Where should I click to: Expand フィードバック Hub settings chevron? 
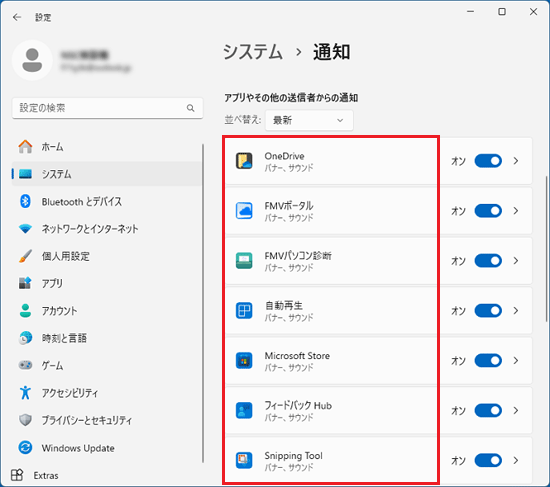point(516,411)
